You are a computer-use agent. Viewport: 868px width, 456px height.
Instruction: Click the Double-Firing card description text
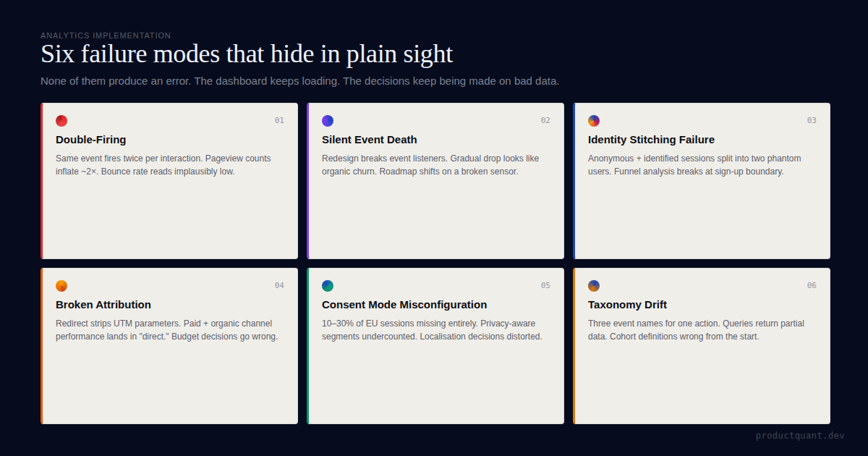pos(163,165)
